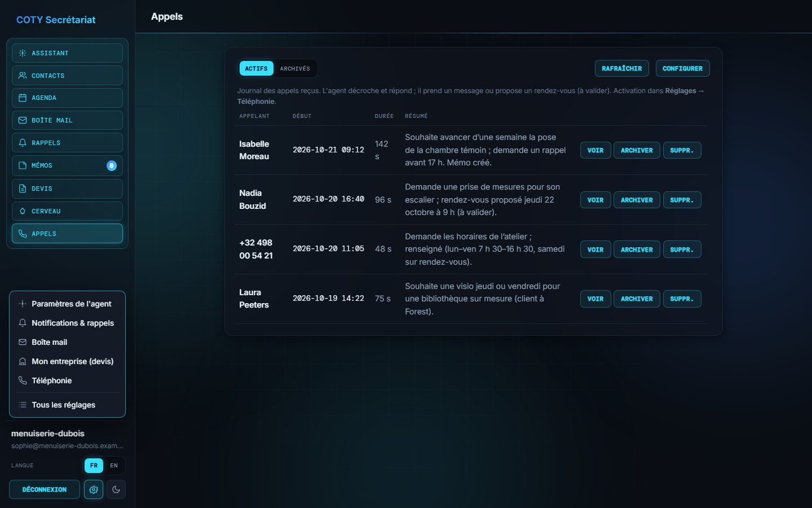View Laura Peeters' call details
This screenshot has height=508, width=812.
(595, 299)
